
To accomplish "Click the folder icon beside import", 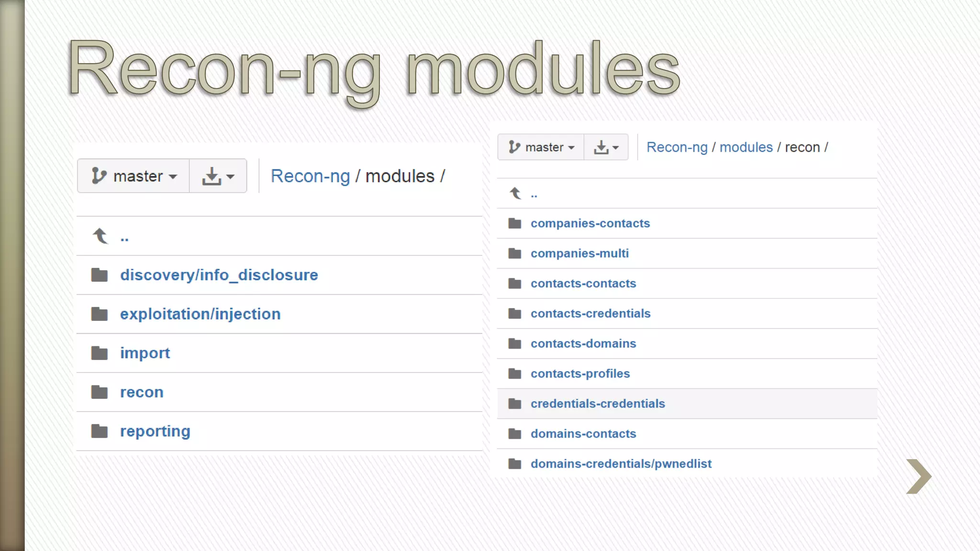I will pyautogui.click(x=100, y=353).
